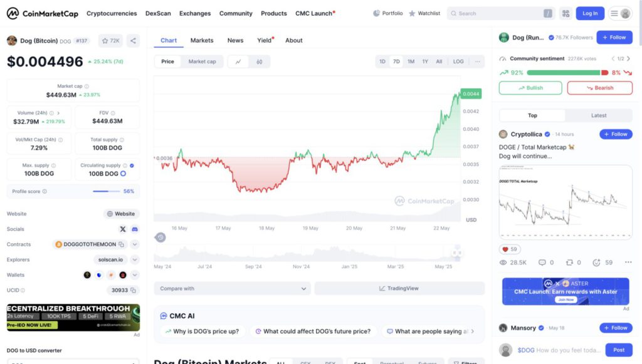Image resolution: width=642 pixels, height=364 pixels.
Task: Open the Discord social icon
Action: pyautogui.click(x=134, y=229)
